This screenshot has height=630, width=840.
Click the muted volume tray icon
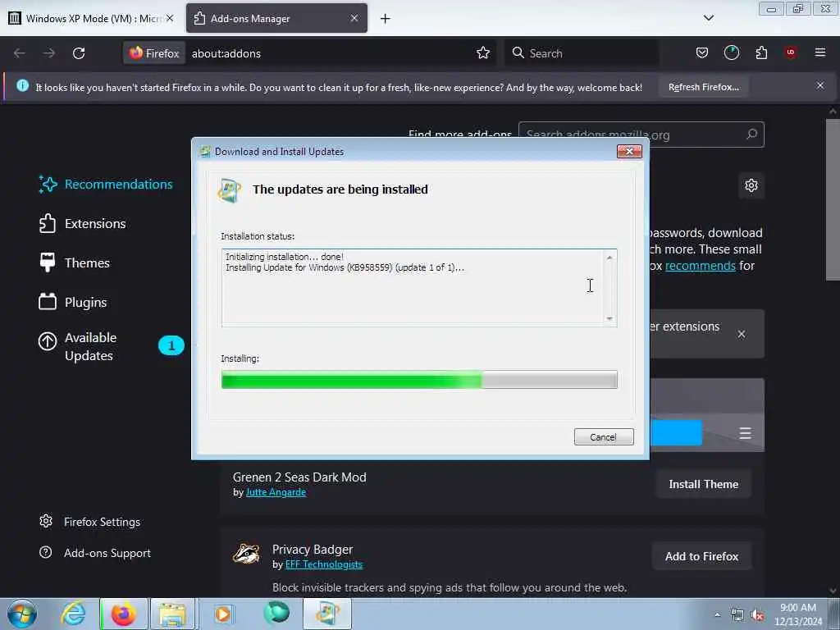pyautogui.click(x=757, y=615)
